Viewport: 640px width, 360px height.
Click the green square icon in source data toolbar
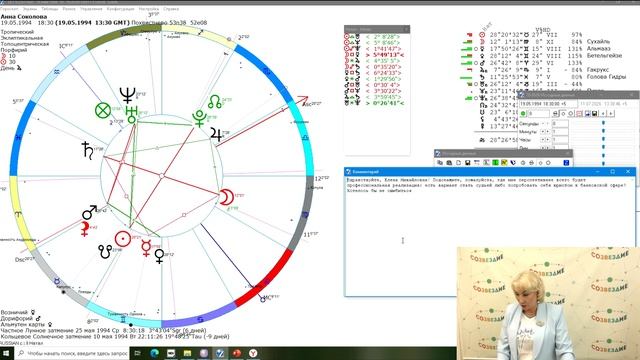click(x=495, y=162)
